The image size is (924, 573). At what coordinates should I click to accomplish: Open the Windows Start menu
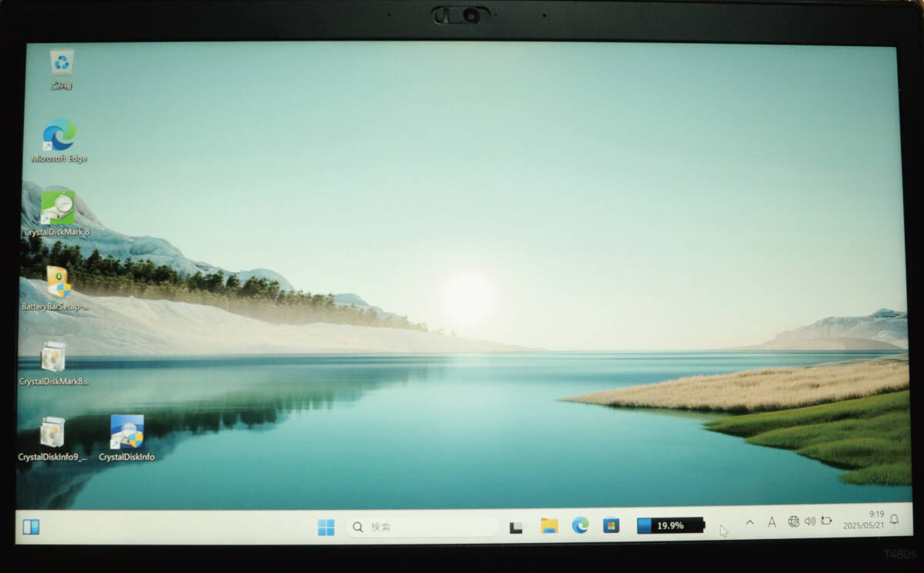tap(326, 527)
